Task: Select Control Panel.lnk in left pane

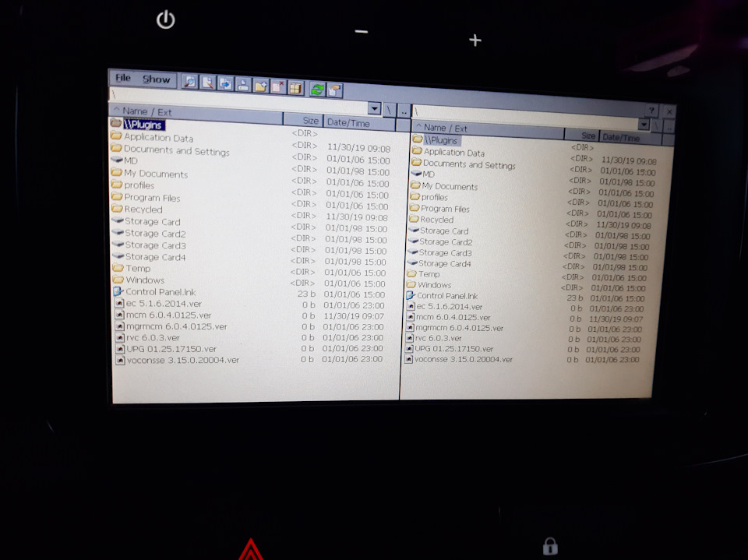Action: tap(154, 291)
